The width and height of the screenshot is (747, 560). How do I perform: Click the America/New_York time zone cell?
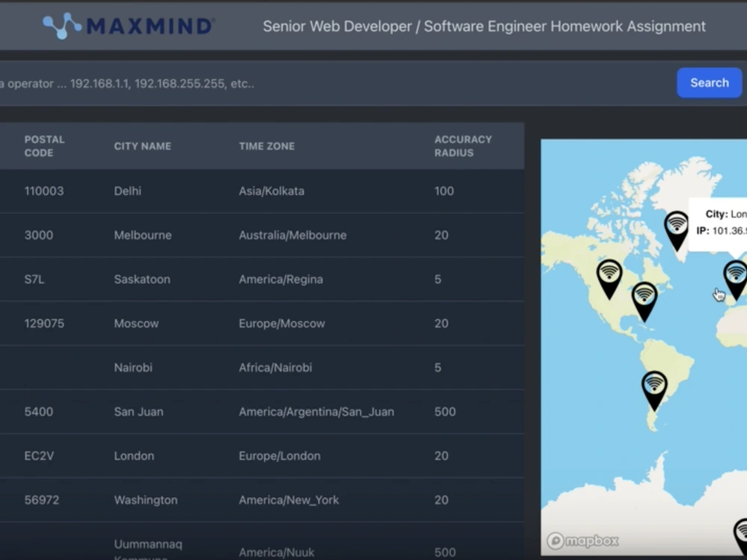pos(288,500)
